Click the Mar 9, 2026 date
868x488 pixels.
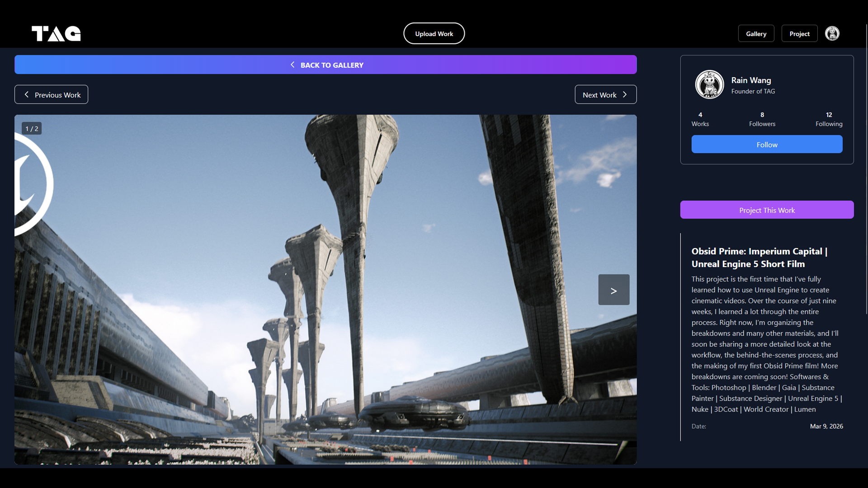(x=826, y=426)
